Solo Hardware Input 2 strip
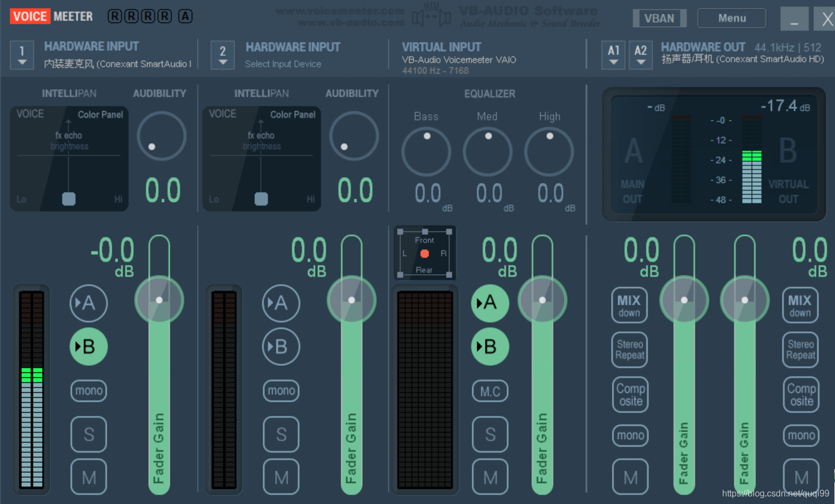 pos(281,434)
